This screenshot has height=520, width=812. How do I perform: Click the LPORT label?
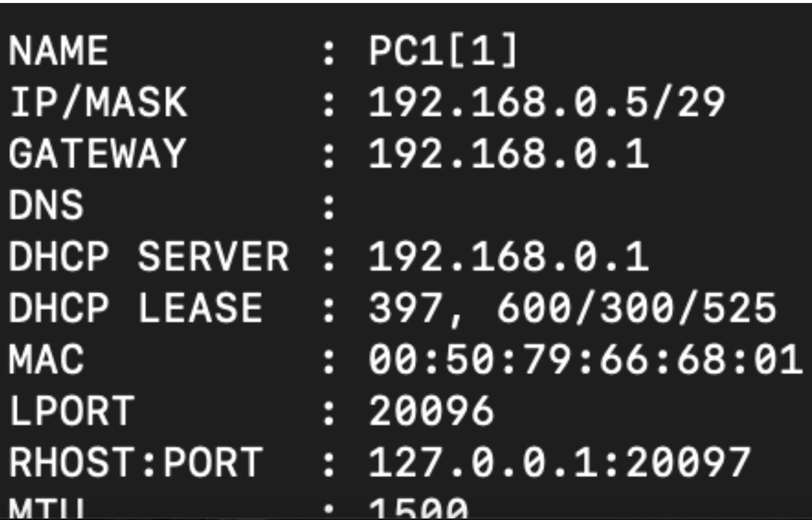[71, 410]
